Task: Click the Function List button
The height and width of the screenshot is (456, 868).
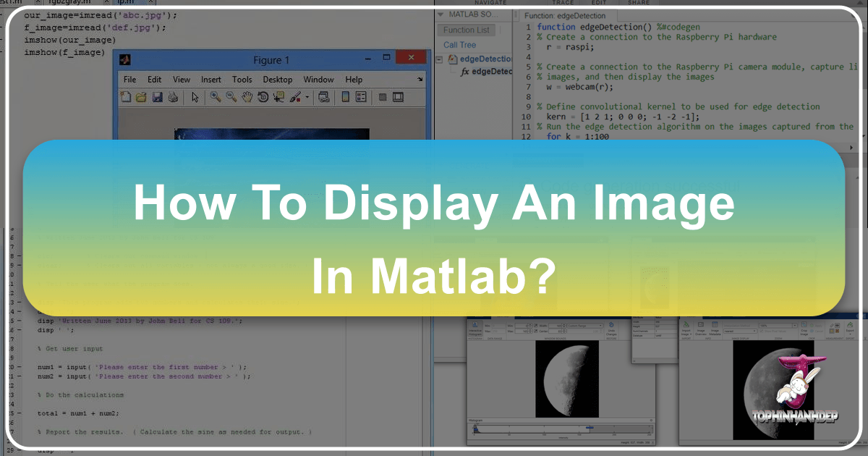Action: click(467, 30)
